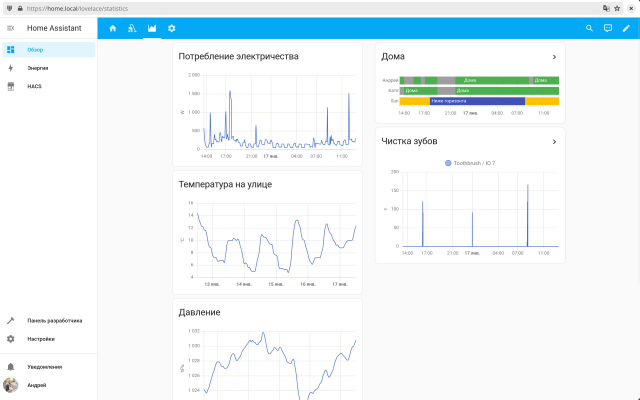
Task: Open Андрей user profile
Action: tap(36, 385)
